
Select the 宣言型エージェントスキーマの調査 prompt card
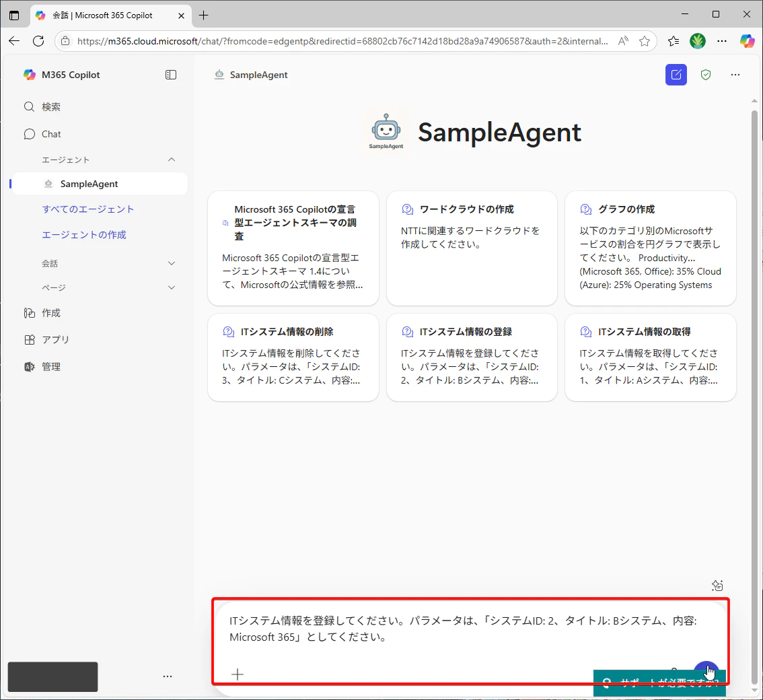293,248
